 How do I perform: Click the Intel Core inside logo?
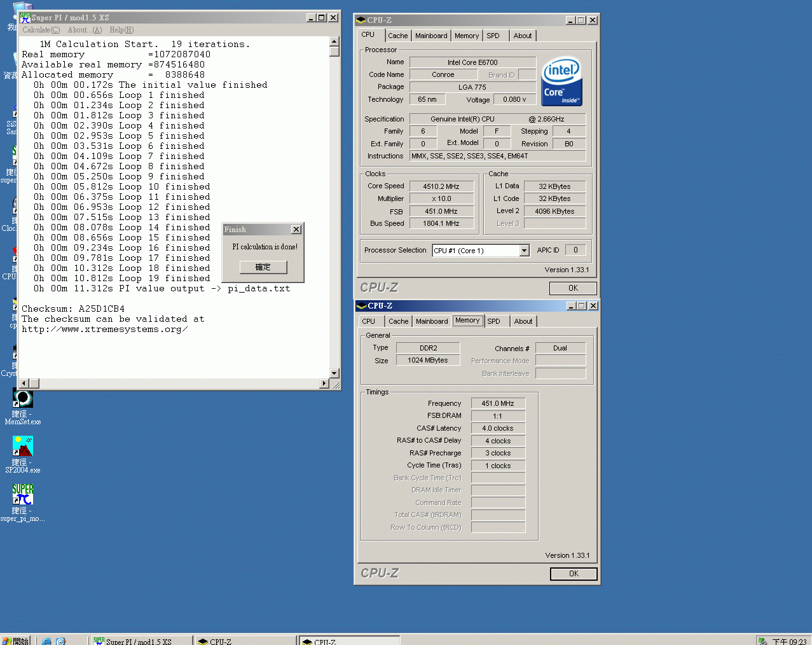coord(561,81)
